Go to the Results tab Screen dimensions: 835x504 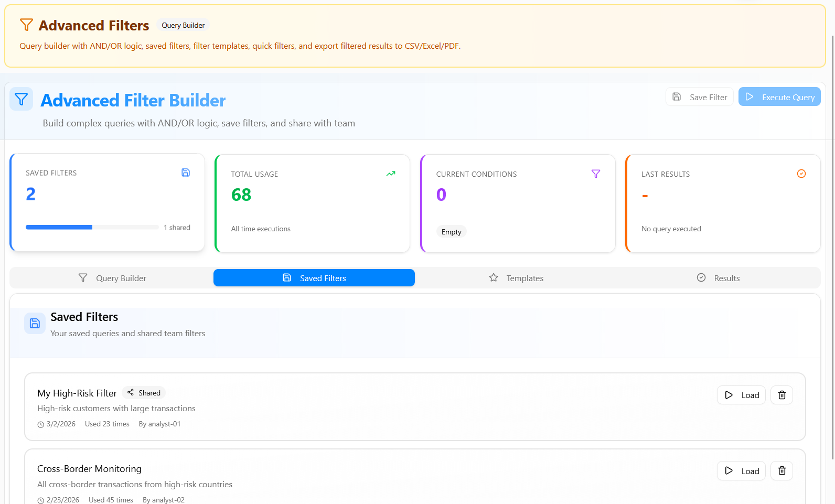tap(718, 278)
